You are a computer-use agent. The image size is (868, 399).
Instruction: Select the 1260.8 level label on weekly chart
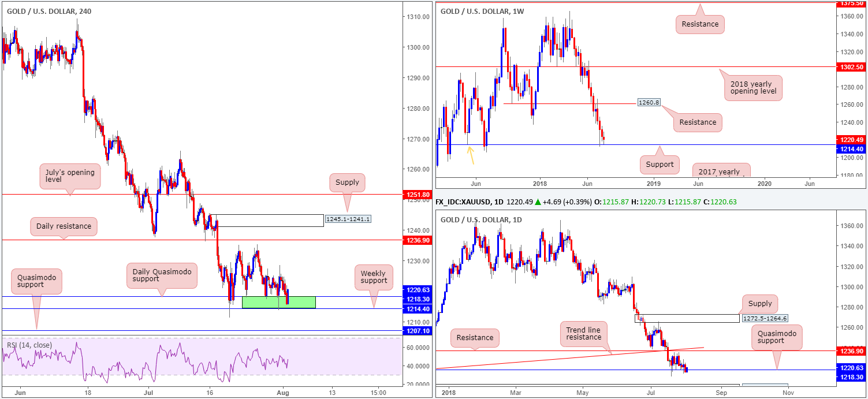[648, 103]
